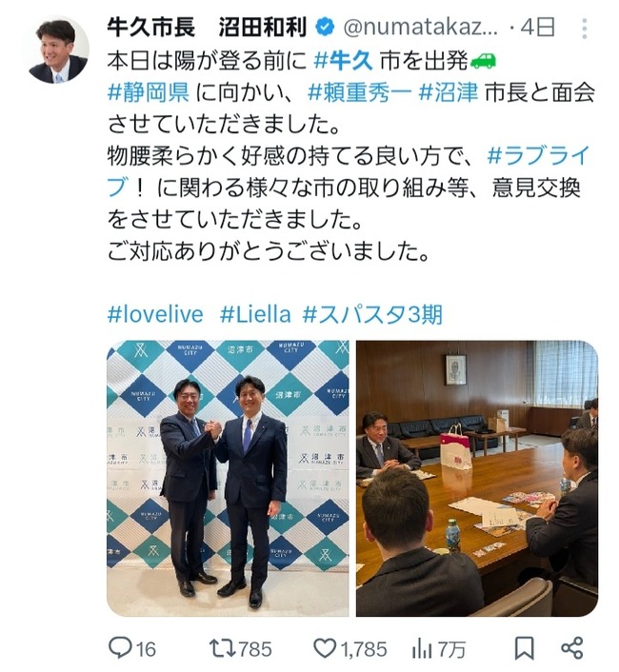View the handshake photo in front of Numazu backdrop
The image size is (619, 672).
pyautogui.click(x=228, y=478)
